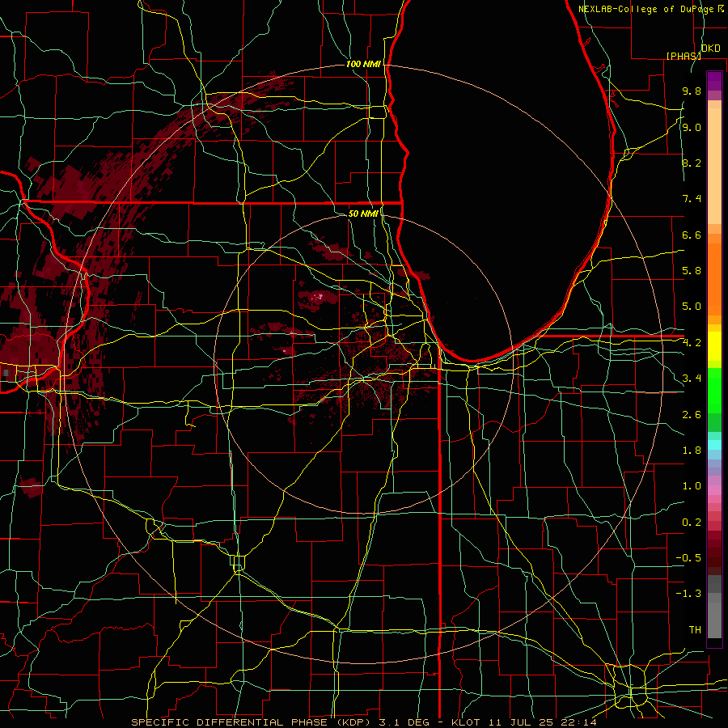Viewport: 728px width, 728px height.
Task: Click the '5.8' color scale value
Action: pyautogui.click(x=692, y=271)
